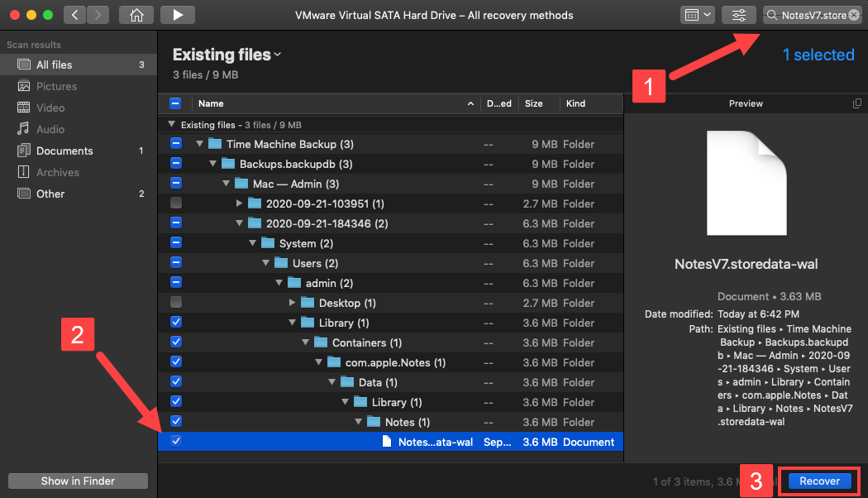Uncheck the selected Notes storedata-wal file

pyautogui.click(x=175, y=441)
